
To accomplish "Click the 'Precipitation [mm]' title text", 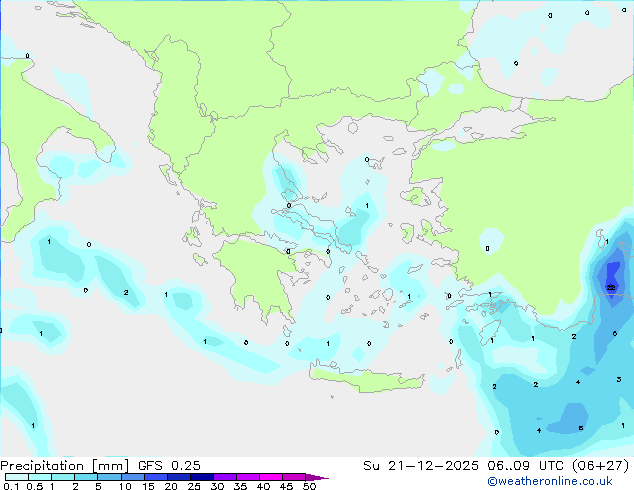I will coord(65,466).
